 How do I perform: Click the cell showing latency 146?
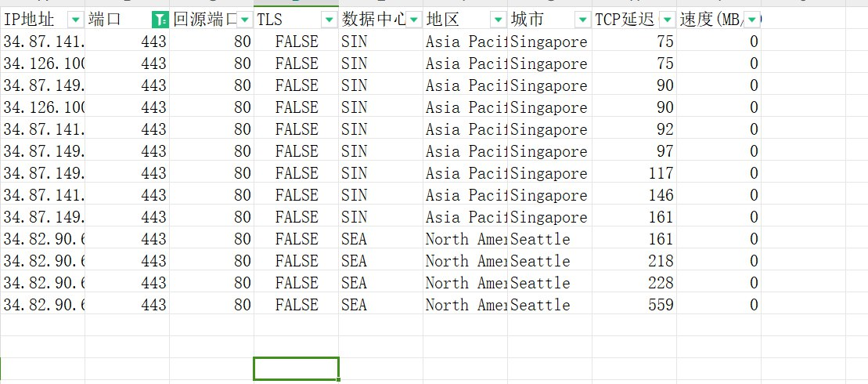click(x=634, y=195)
